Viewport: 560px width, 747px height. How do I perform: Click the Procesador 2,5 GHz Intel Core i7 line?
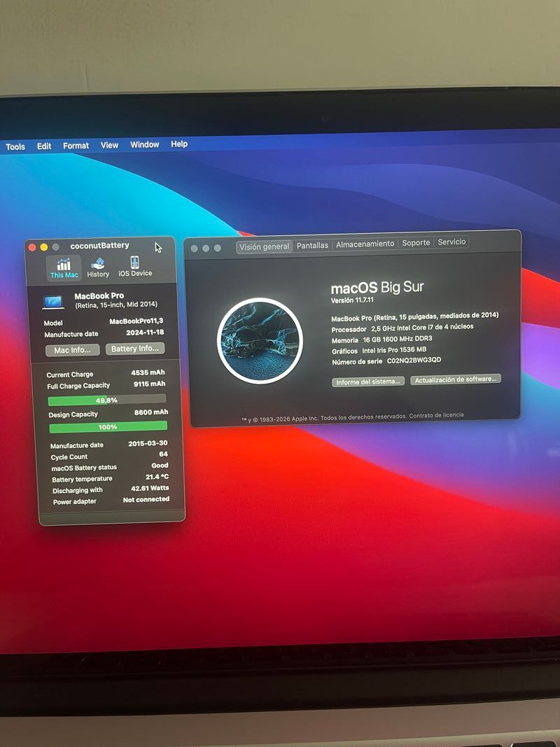click(x=402, y=328)
